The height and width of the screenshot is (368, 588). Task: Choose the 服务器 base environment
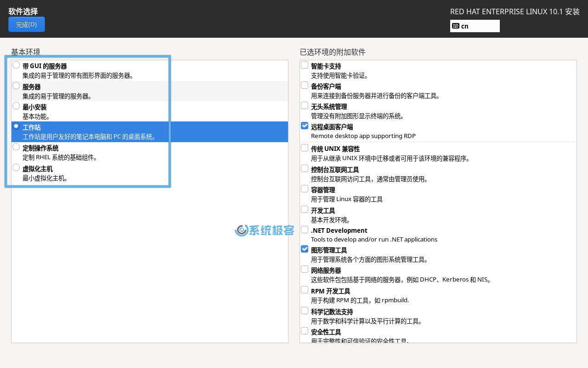(x=16, y=86)
